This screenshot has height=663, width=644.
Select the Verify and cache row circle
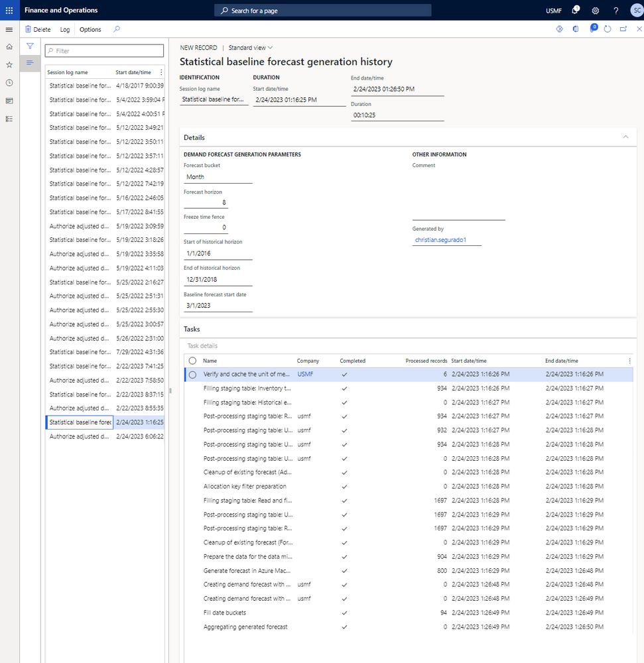coord(192,375)
